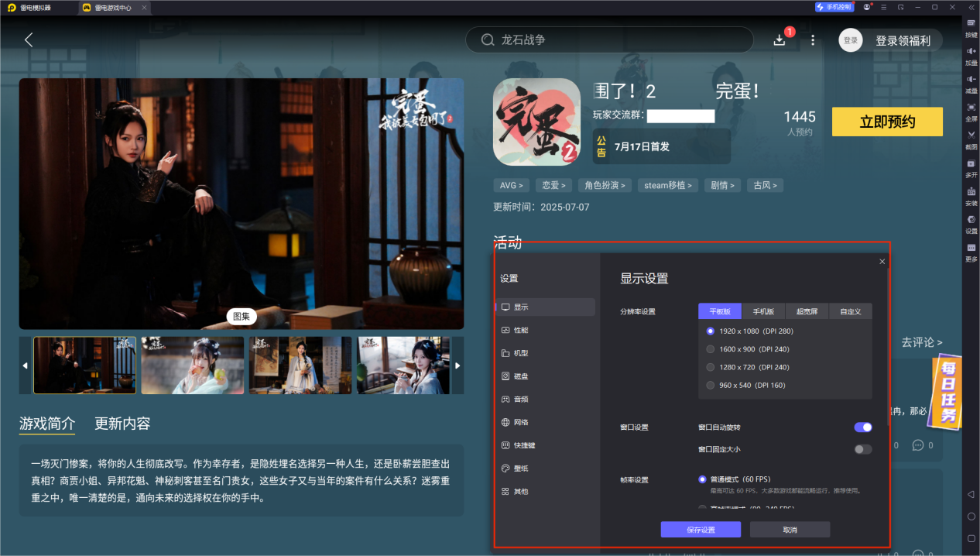980x556 pixels.
Task: Show previous thumbnails with left arrow
Action: tap(25, 366)
